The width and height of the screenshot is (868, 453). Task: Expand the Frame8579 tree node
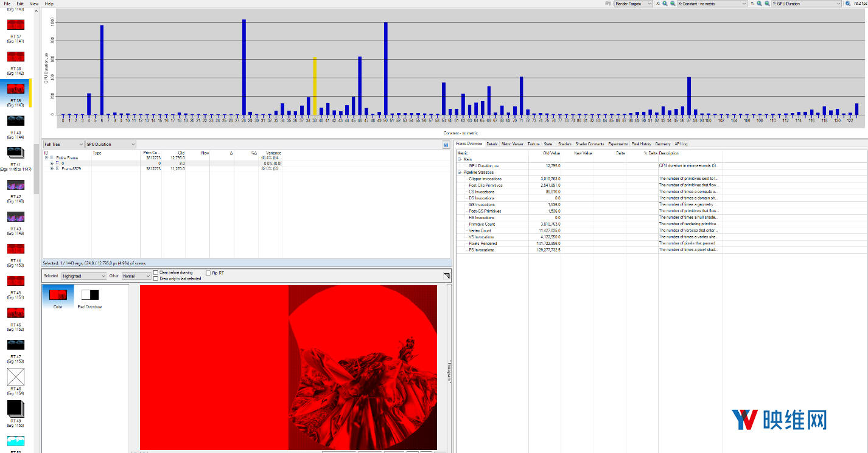[52, 168]
